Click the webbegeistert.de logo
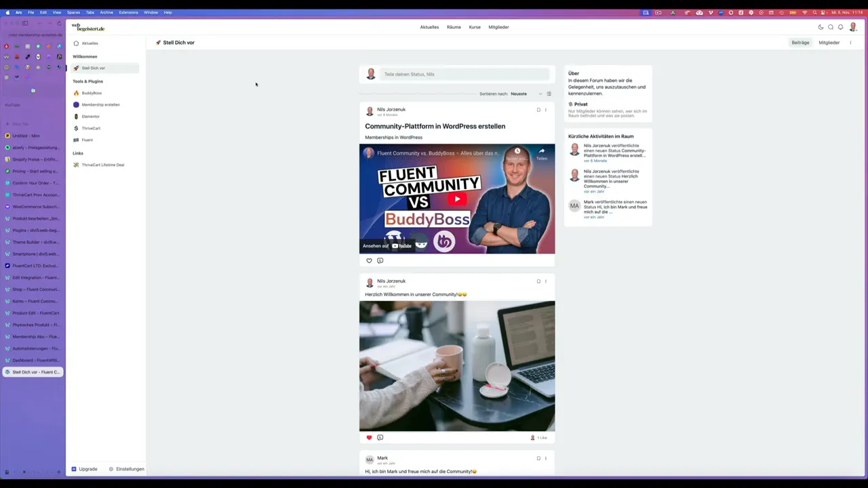868x488 pixels. [88, 27]
